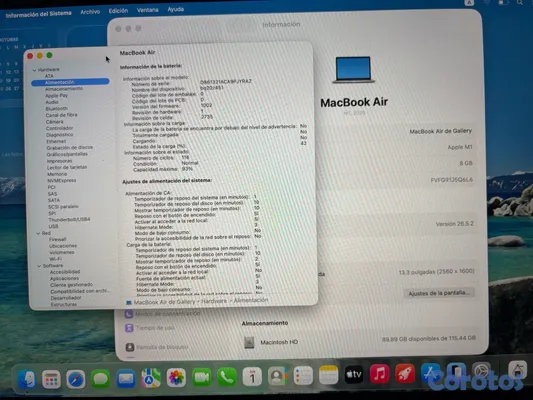Screen dimensions: 533x400
Task: Open the Archivo menu
Action: 90,12
